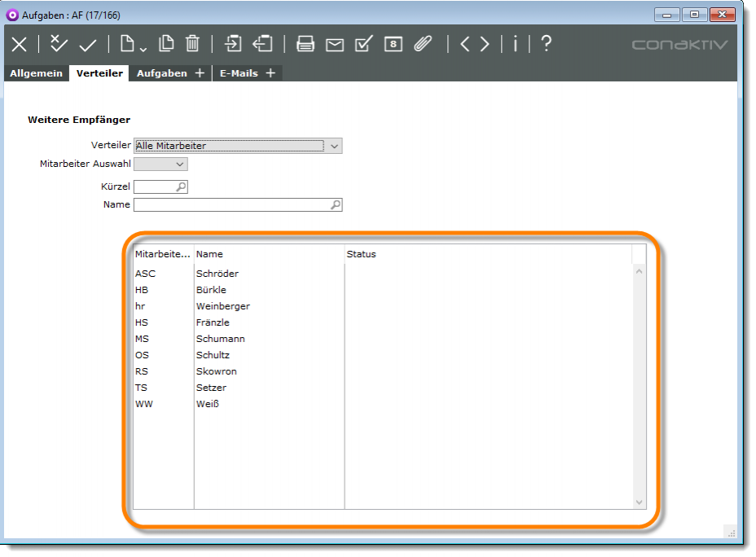Click the calendar icon showing 8
Screen dimensions: 756x557
(393, 44)
